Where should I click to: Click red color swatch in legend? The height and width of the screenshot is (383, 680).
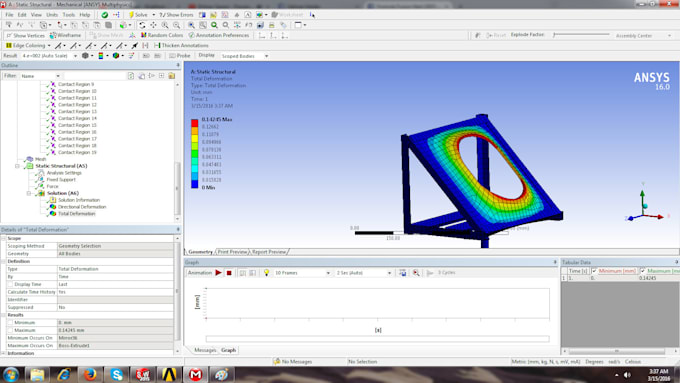coord(195,123)
